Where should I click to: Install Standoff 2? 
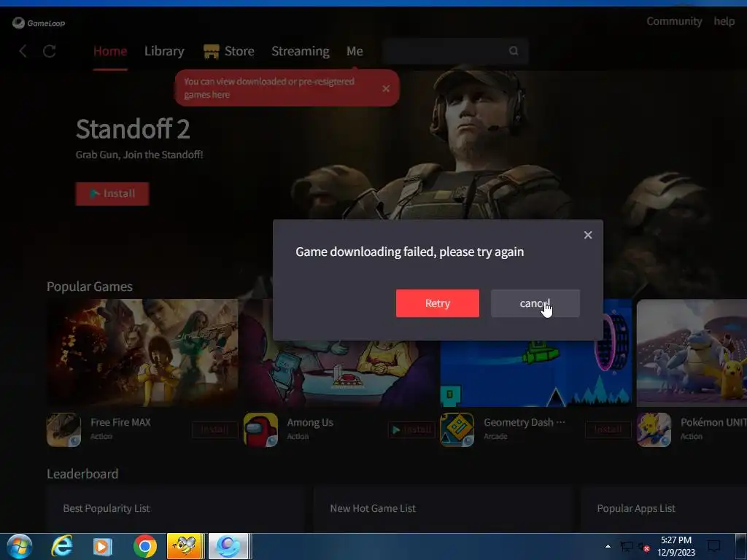coord(112,194)
